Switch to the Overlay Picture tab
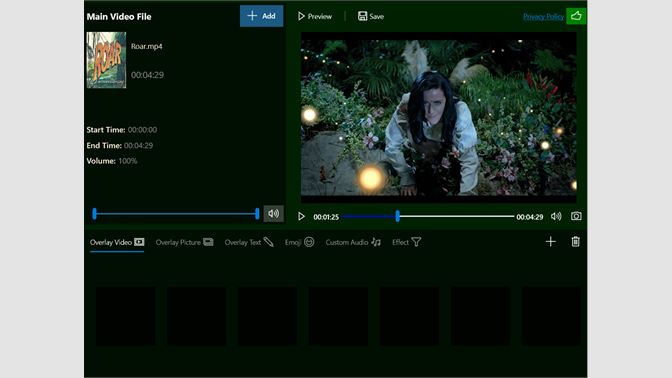Image resolution: width=672 pixels, height=378 pixels. coord(184,243)
